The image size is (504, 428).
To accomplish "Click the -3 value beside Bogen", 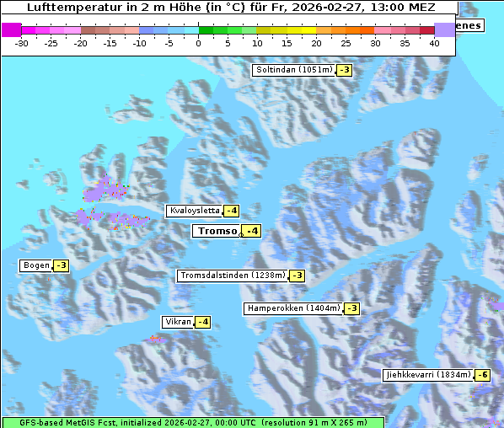I will [61, 265].
